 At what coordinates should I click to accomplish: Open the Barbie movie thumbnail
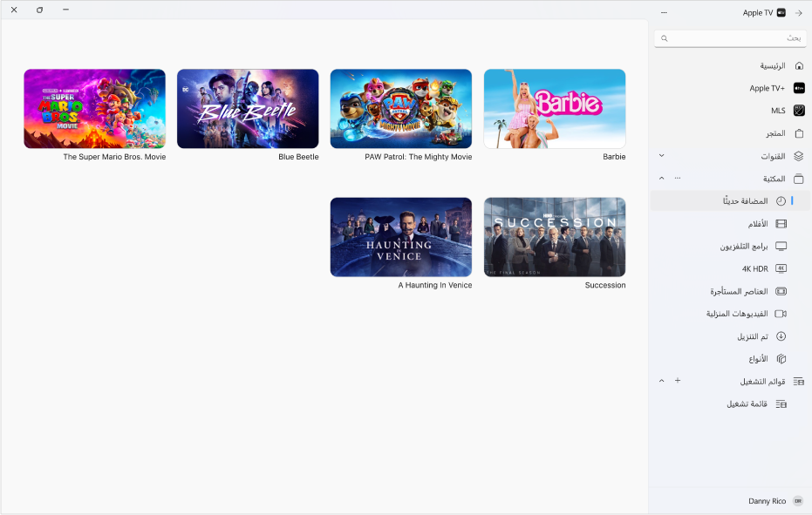coord(555,109)
